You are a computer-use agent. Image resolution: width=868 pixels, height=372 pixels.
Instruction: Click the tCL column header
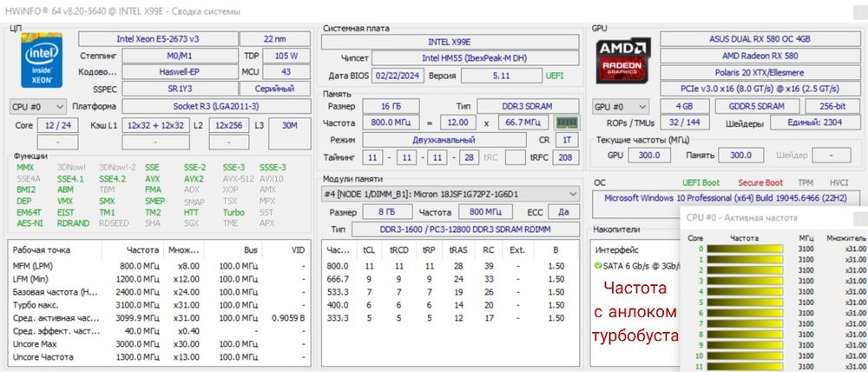click(369, 250)
